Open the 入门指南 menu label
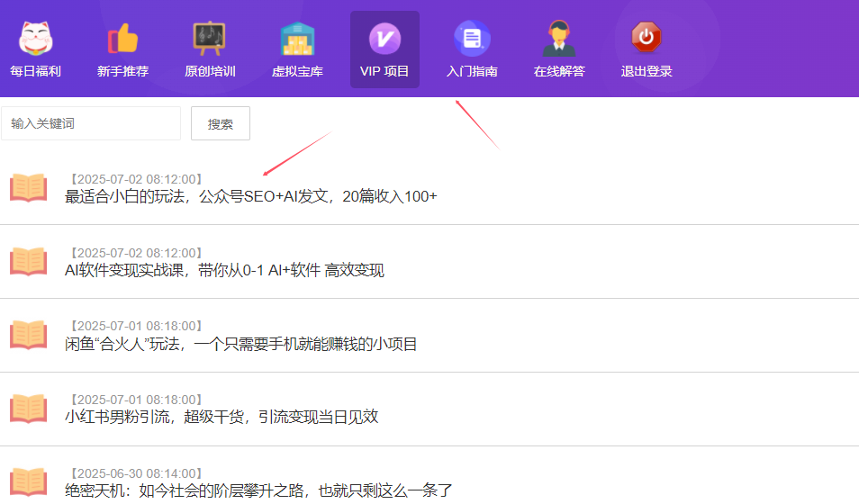 (x=472, y=71)
